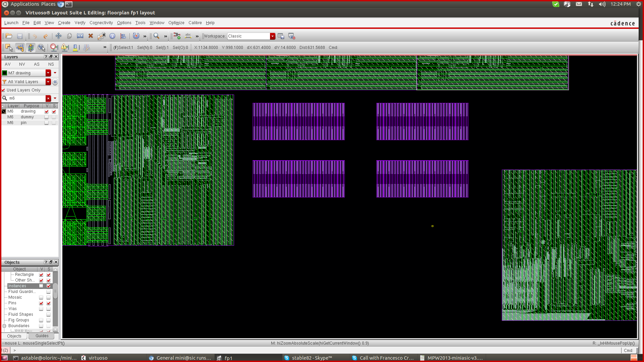
Task: Click the AS all selectable button
Action: click(x=37, y=64)
